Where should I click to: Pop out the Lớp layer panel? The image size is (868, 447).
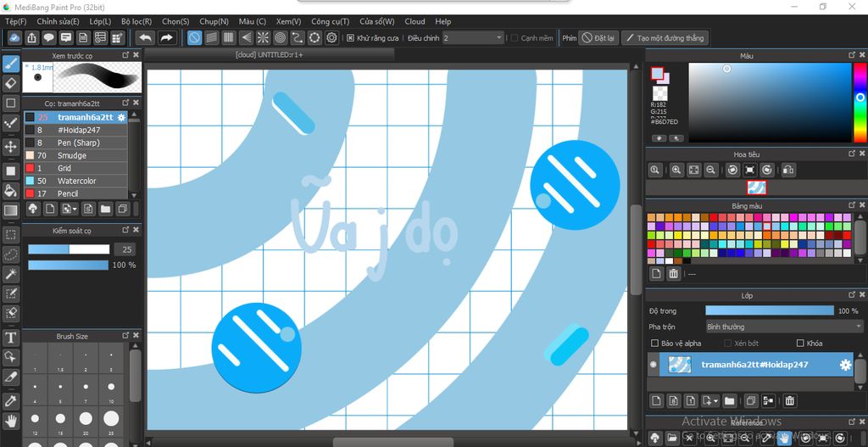(852, 296)
